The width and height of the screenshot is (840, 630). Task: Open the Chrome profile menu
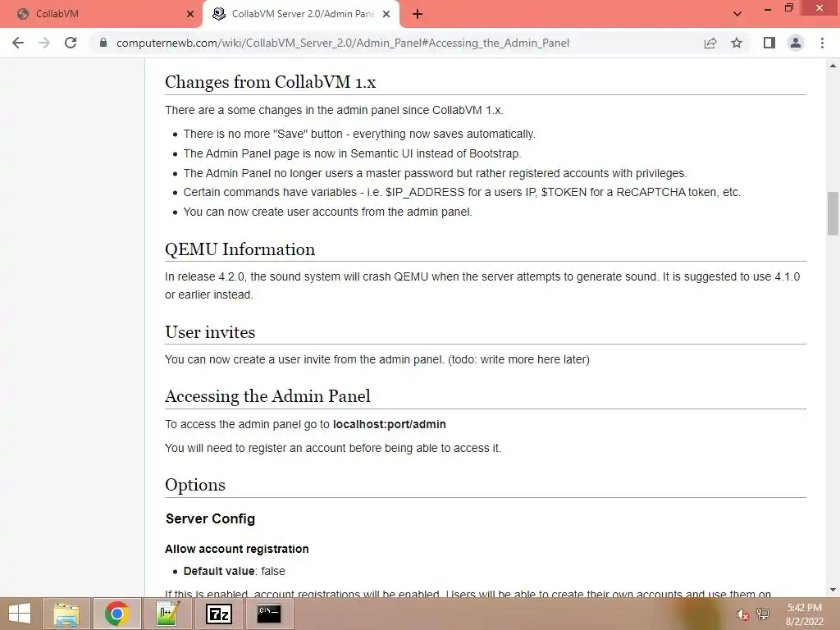point(796,43)
